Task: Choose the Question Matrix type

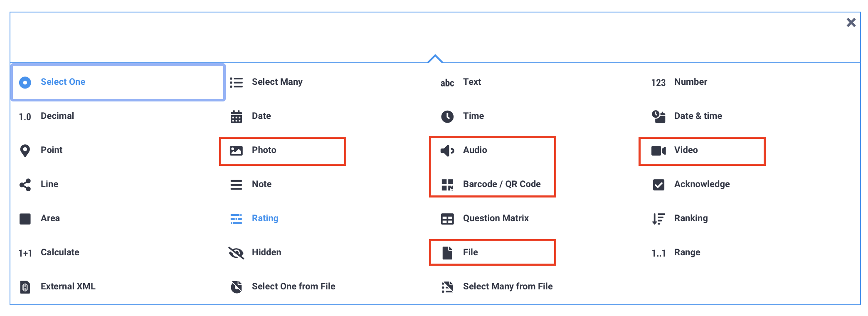Action: (496, 218)
